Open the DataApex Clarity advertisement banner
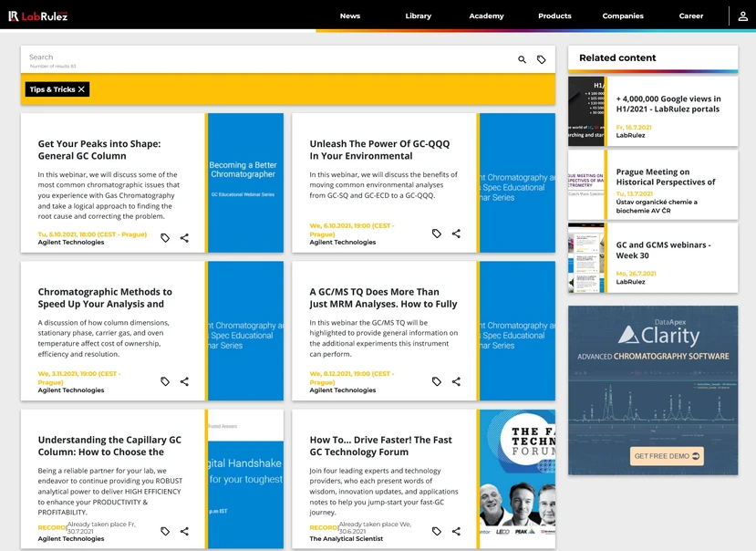The height and width of the screenshot is (551, 756). tap(653, 390)
